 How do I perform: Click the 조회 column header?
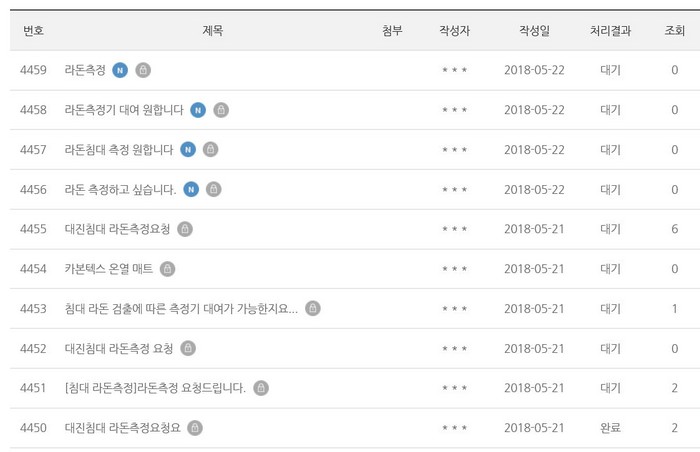click(675, 30)
